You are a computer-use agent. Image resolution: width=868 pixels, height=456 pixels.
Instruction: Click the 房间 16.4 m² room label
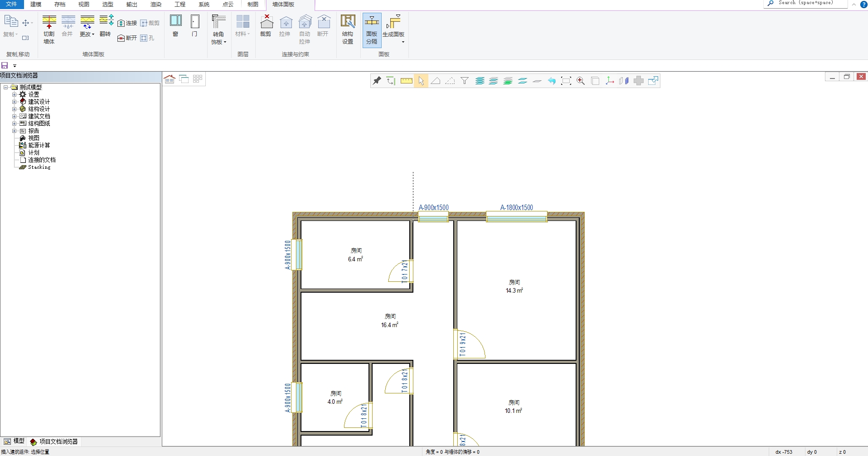pos(390,320)
